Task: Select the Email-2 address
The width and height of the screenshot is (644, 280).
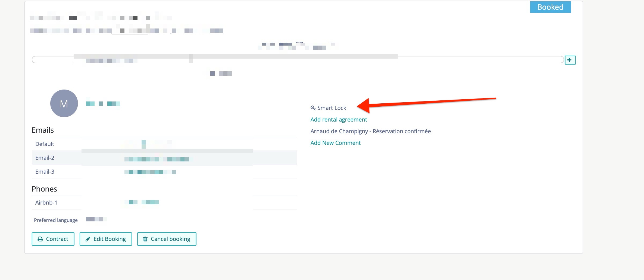Action: click(157, 159)
